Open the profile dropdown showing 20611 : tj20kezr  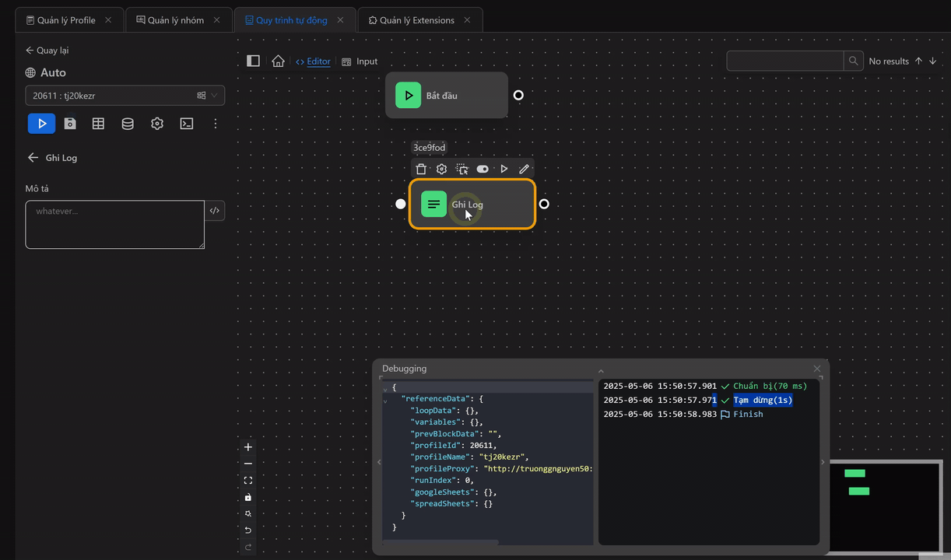[x=125, y=95]
